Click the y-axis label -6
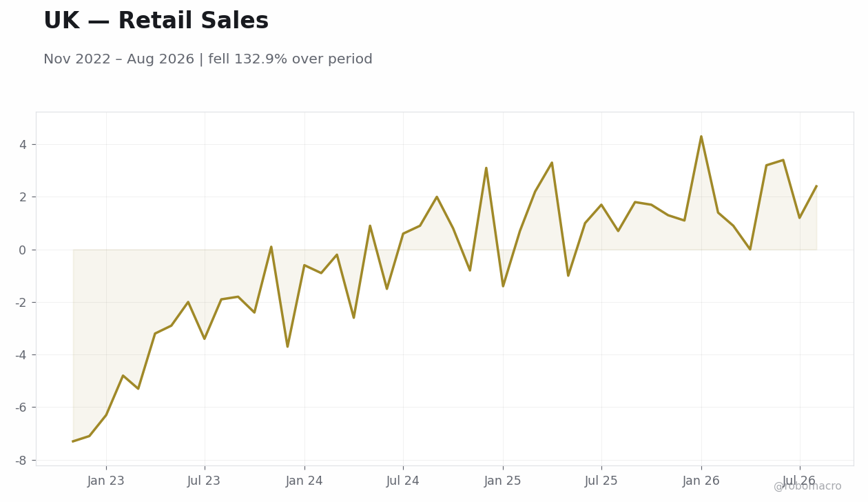This screenshot has width=868, height=502. pyautogui.click(x=21, y=408)
